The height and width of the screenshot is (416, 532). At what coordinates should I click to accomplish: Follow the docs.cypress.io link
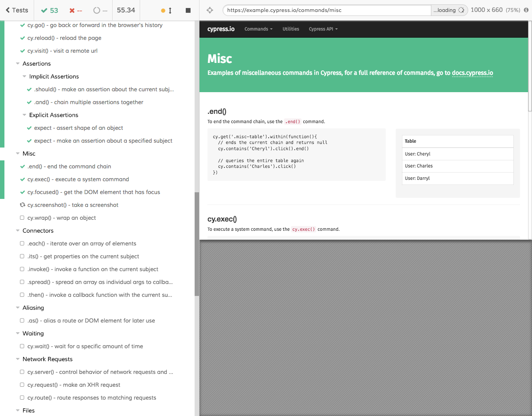(x=473, y=73)
